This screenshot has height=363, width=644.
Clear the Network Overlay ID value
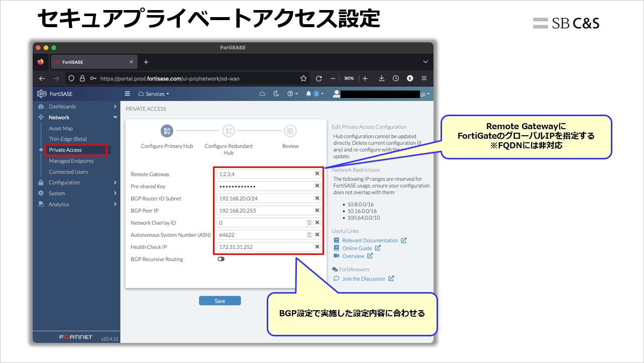317,223
